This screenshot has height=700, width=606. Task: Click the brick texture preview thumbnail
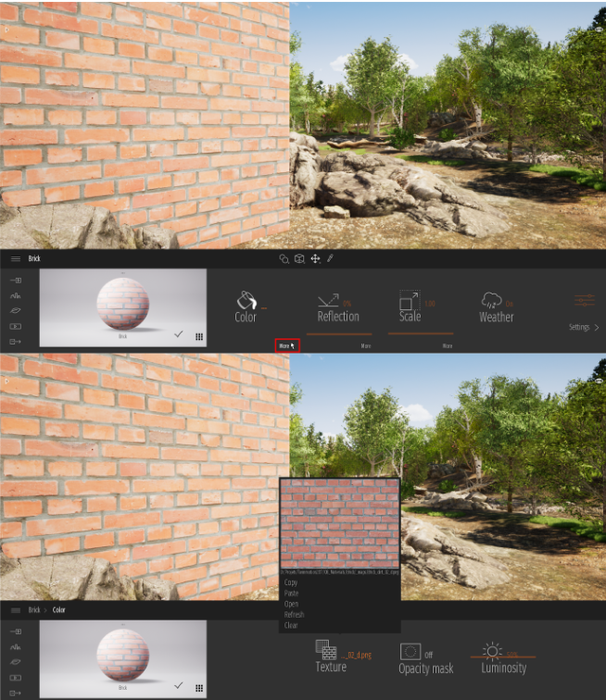coord(339,524)
